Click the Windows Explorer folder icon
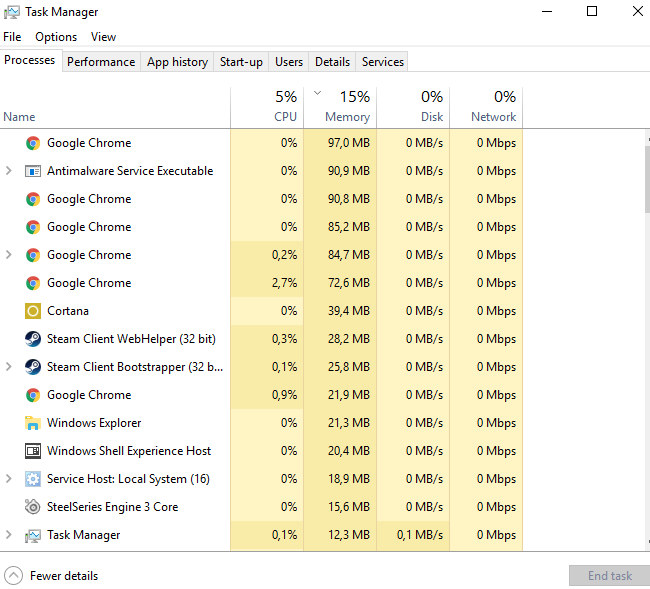Screen dimensions: 650x589 tap(33, 423)
